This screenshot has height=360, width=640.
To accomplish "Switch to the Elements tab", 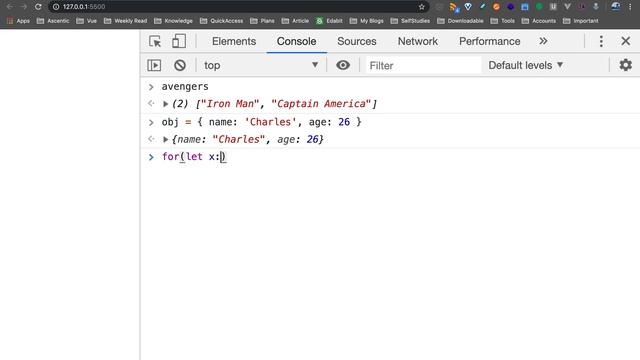I will pos(234,41).
